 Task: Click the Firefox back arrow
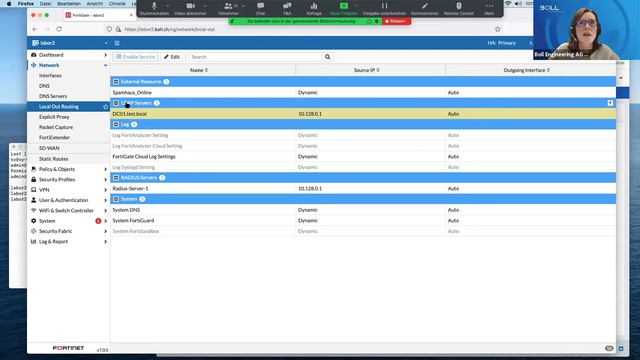(35, 29)
